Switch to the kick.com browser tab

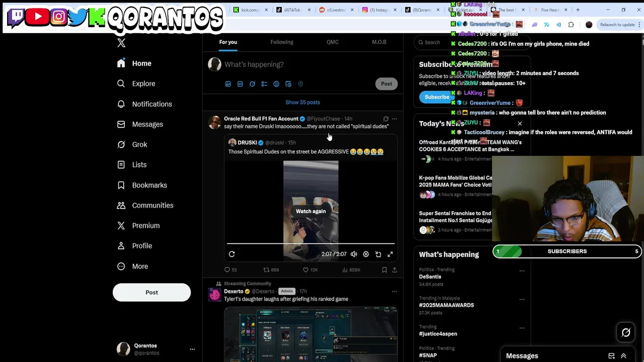click(250, 10)
